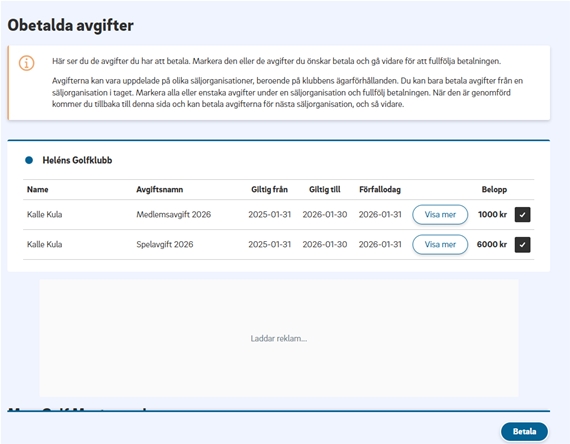Select the Avgiftsnamn column header
This screenshot has height=444, width=570.
[x=160, y=189]
